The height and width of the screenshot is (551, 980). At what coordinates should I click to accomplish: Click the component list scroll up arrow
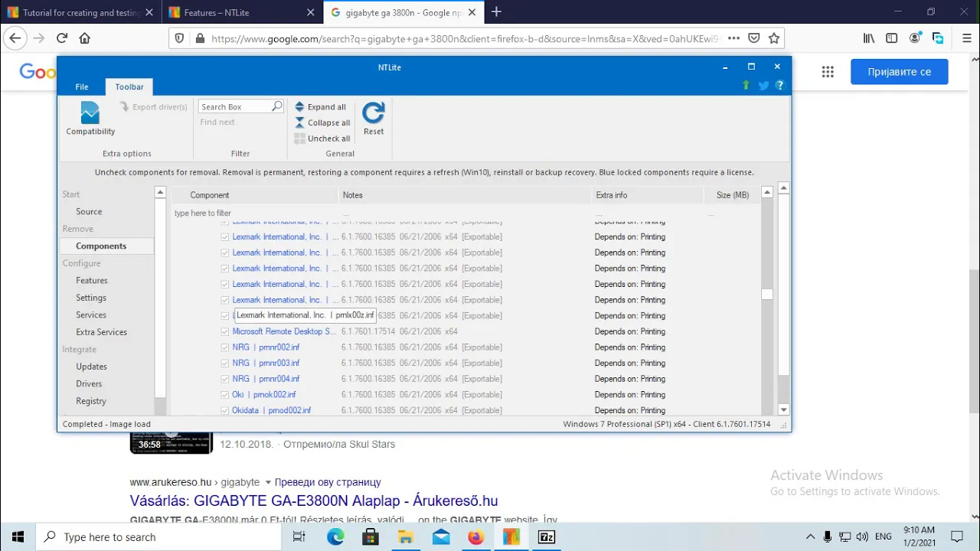point(767,194)
